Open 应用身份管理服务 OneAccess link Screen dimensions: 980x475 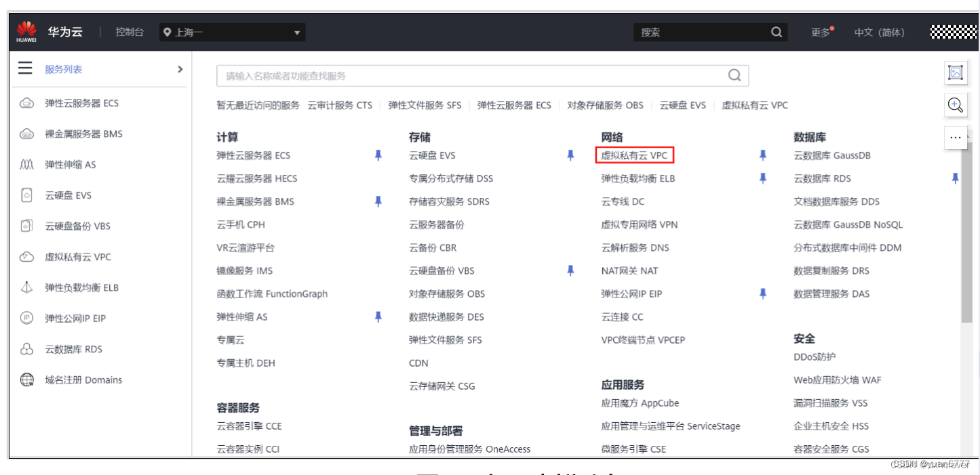[469, 449]
